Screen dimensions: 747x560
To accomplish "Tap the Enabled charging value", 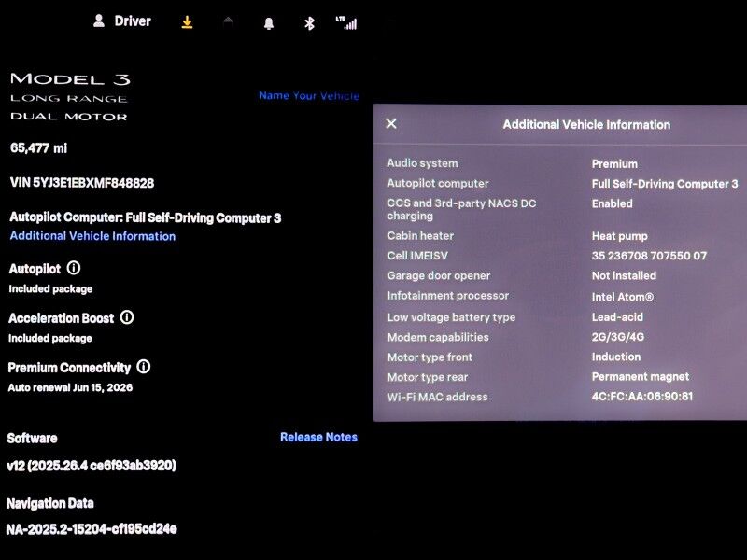I will [613, 203].
